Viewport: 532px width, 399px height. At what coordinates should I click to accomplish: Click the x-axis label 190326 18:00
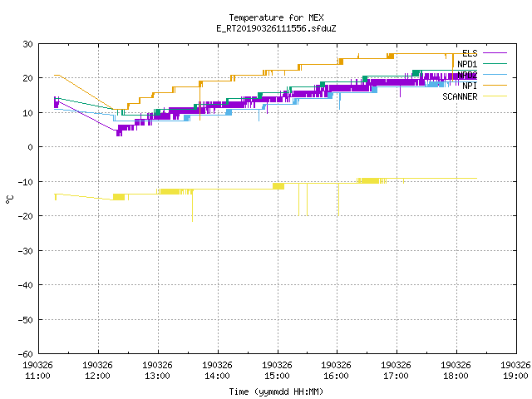(456, 371)
